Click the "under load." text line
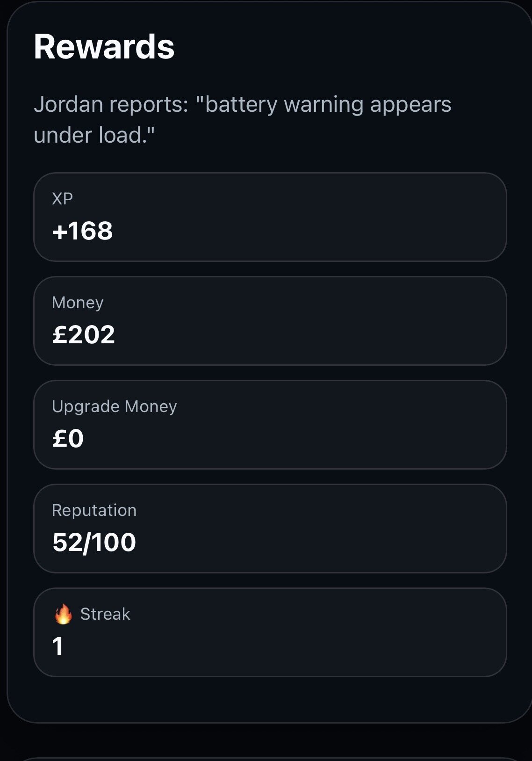The width and height of the screenshot is (532, 761). point(94,135)
